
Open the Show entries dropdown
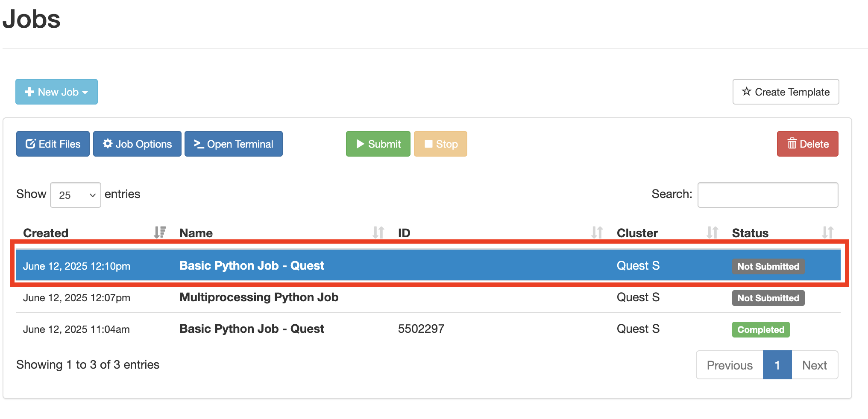[x=75, y=195]
